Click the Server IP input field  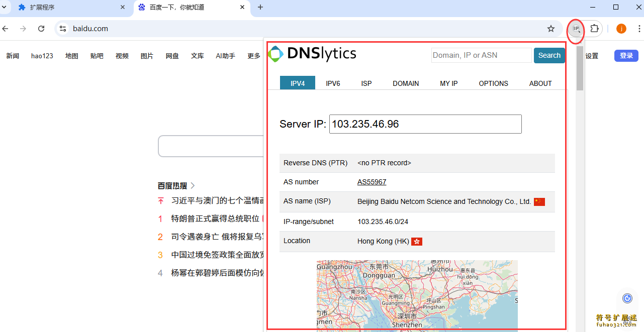point(425,124)
